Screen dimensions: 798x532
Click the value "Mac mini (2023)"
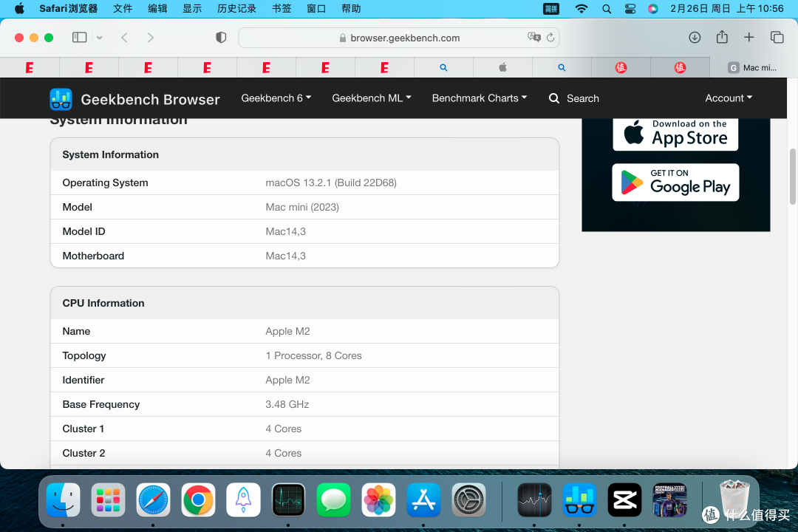coord(302,207)
